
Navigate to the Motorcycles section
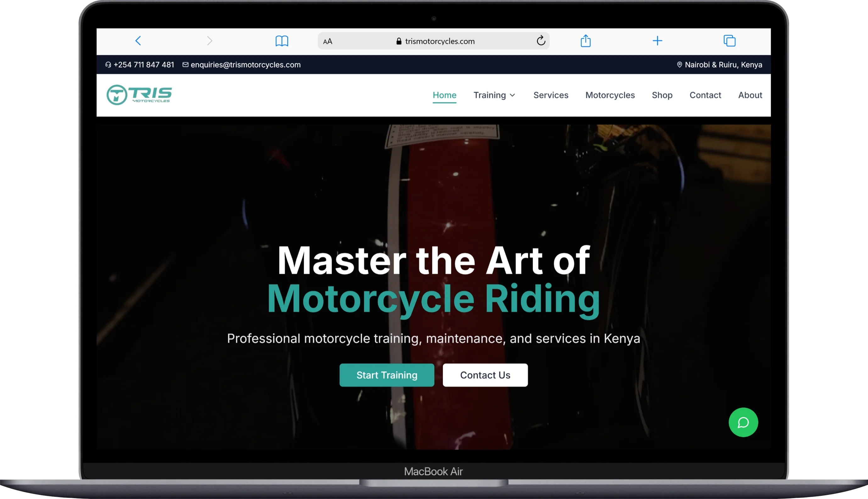tap(610, 95)
